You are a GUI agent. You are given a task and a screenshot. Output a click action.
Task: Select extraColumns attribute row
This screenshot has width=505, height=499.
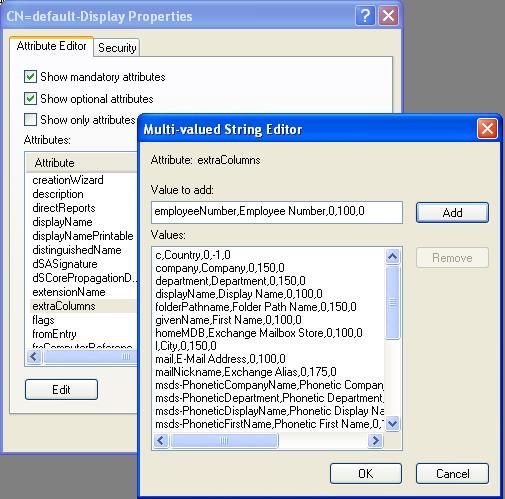[x=83, y=306]
